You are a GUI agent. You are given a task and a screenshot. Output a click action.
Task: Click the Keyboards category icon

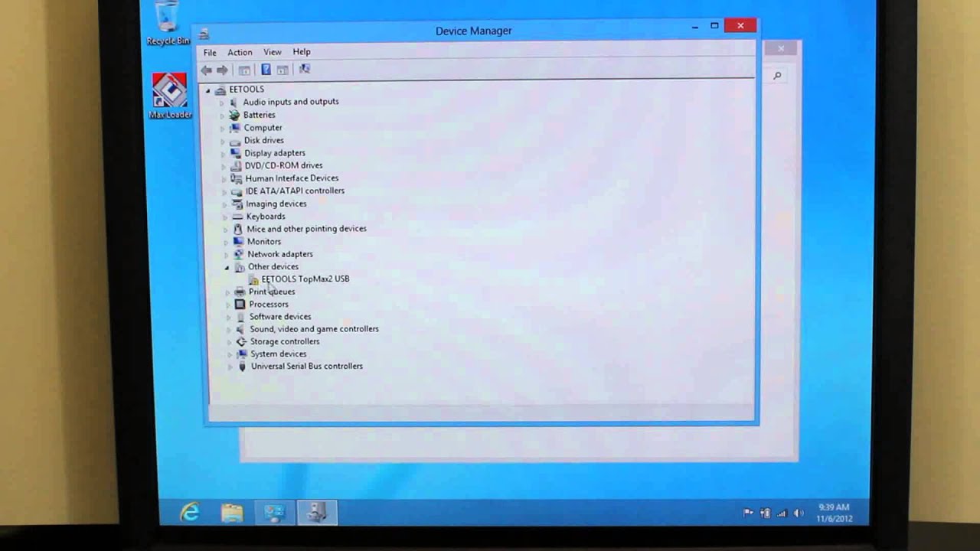click(x=237, y=217)
